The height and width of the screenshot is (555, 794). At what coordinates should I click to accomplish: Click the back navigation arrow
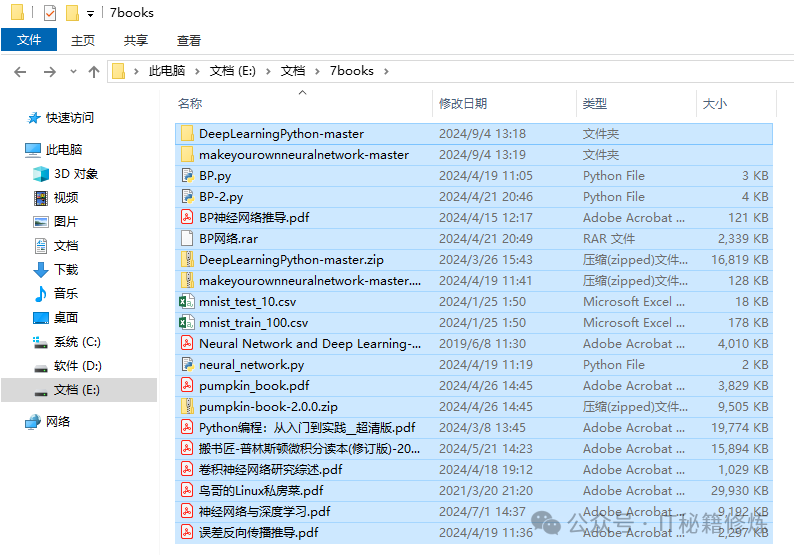point(20,71)
